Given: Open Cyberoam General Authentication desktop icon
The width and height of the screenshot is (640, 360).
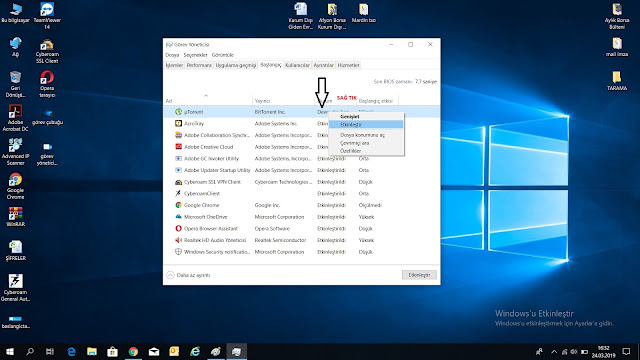Looking at the screenshot, I should click(x=16, y=288).
